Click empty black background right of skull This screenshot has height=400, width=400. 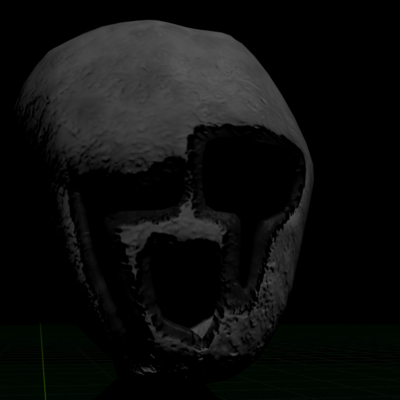click(x=357, y=167)
